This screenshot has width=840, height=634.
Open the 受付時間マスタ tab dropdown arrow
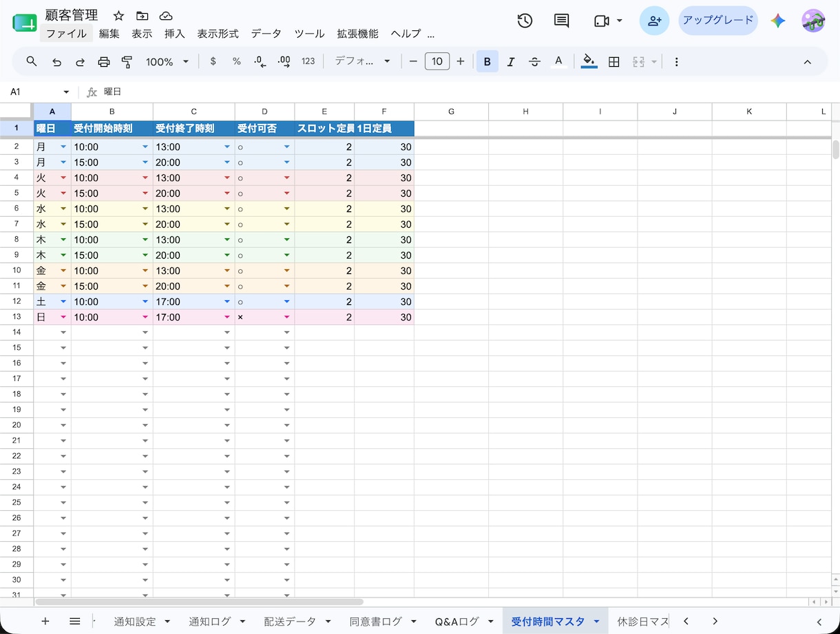coord(596,621)
